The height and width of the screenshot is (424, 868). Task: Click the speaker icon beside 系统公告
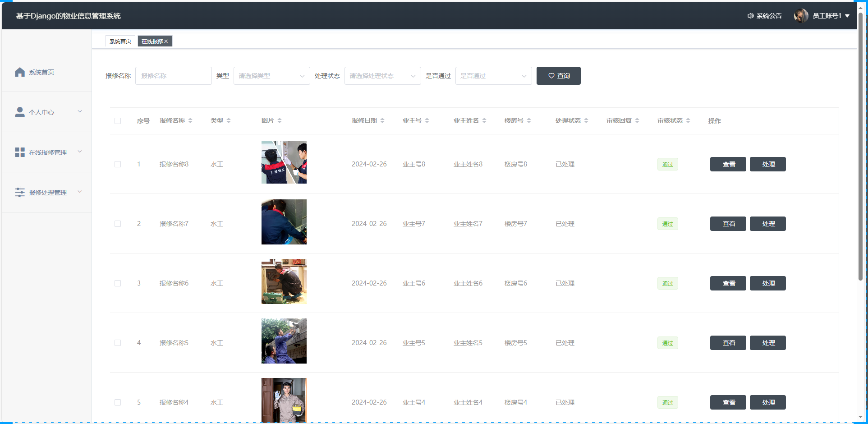750,16
